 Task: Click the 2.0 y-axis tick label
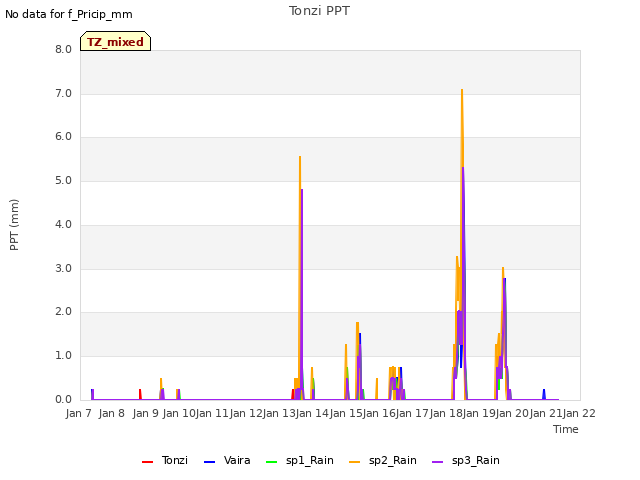pyautogui.click(x=63, y=312)
